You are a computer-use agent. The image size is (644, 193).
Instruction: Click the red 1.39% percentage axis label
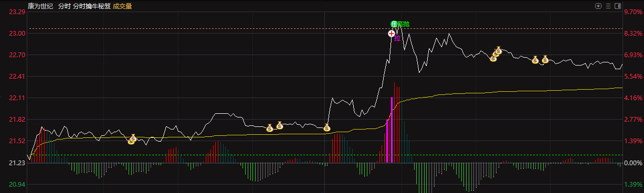(x=633, y=141)
